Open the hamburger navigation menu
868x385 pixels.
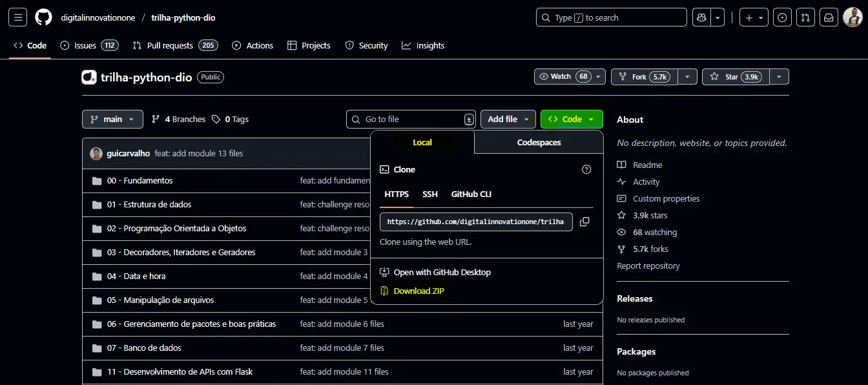[18, 17]
